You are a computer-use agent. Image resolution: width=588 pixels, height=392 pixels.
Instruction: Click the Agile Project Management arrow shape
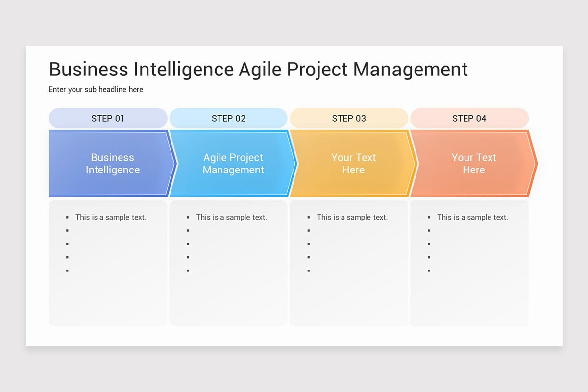pos(233,164)
